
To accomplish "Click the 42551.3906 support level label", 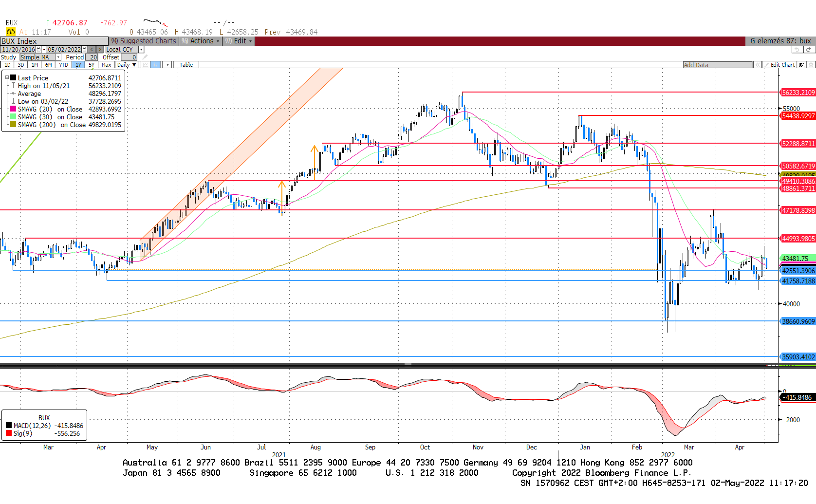I will [798, 271].
